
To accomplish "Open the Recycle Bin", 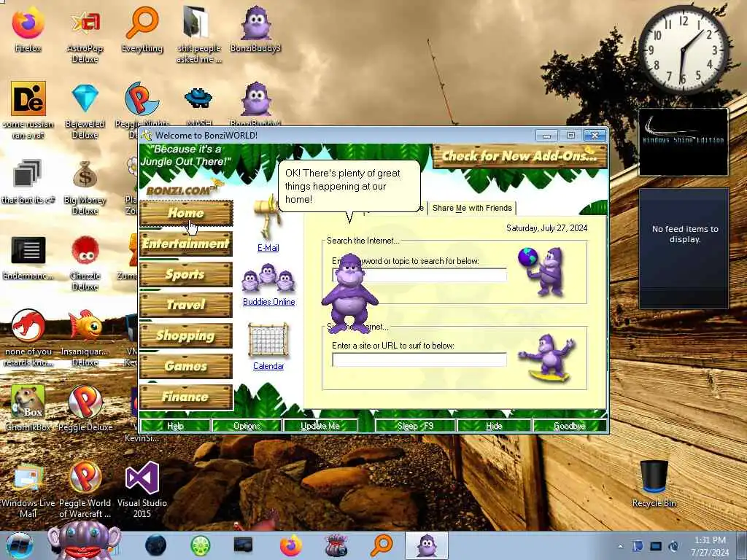I will (x=654, y=483).
